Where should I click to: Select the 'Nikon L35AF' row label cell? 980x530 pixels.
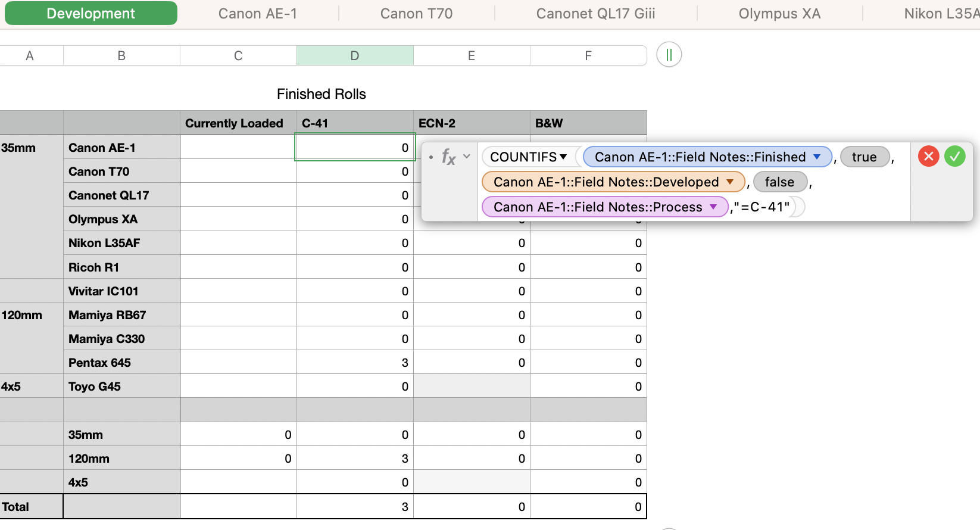tap(121, 243)
